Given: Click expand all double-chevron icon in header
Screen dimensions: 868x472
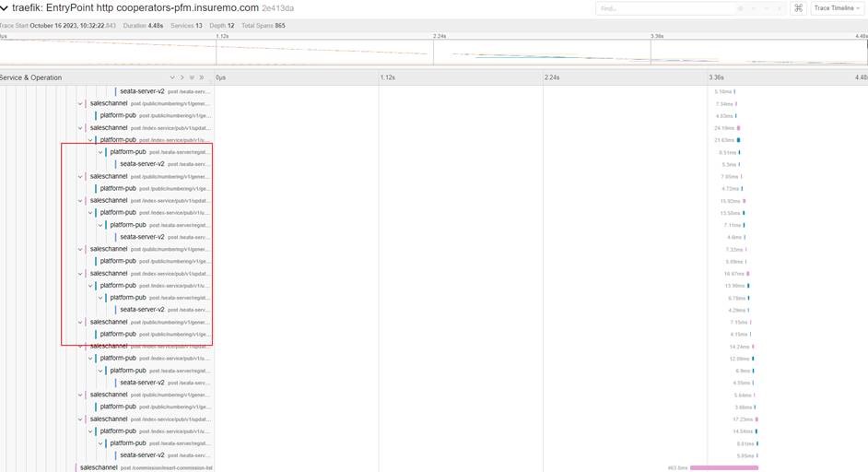Looking at the screenshot, I should click(x=192, y=77).
